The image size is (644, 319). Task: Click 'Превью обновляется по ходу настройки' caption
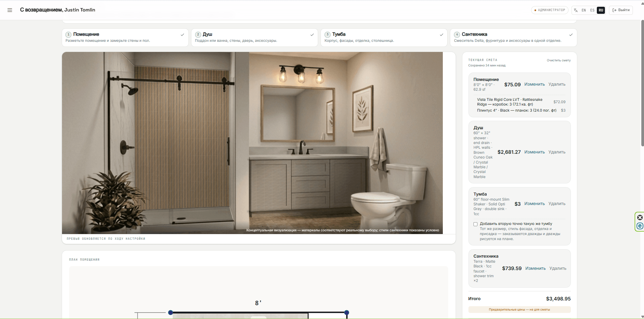coord(106,239)
